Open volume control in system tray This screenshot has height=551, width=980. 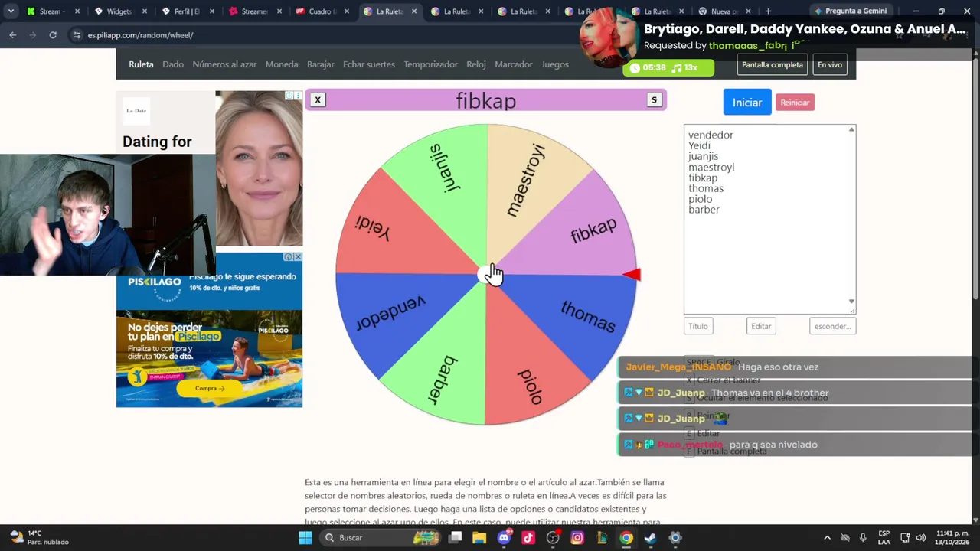pyautogui.click(x=920, y=537)
